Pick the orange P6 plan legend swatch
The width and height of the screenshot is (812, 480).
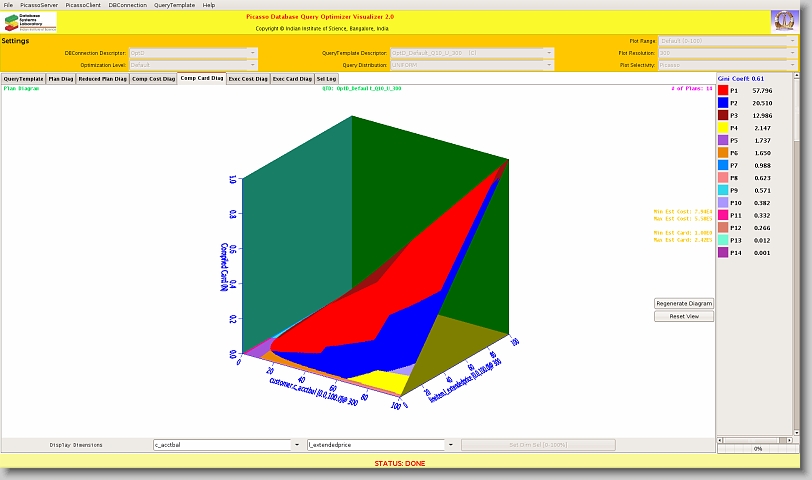(723, 153)
